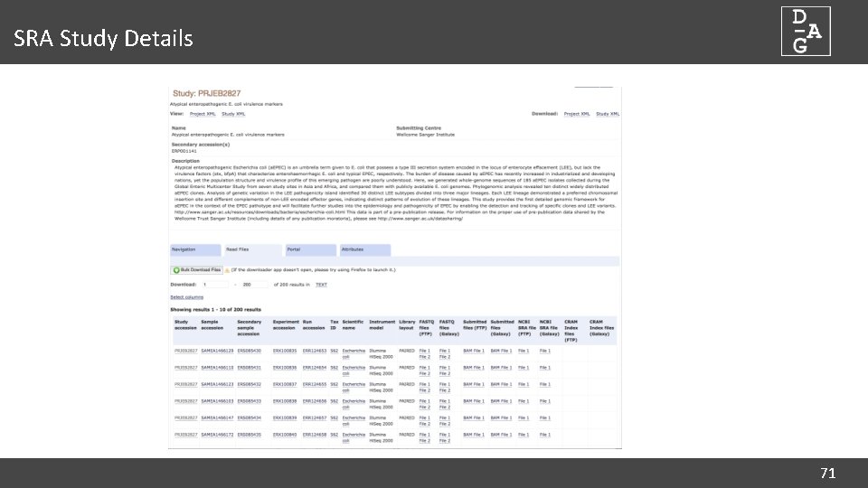Screen dimensions: 868x488
Task: Click the download range start field showing 1
Action: [215, 285]
